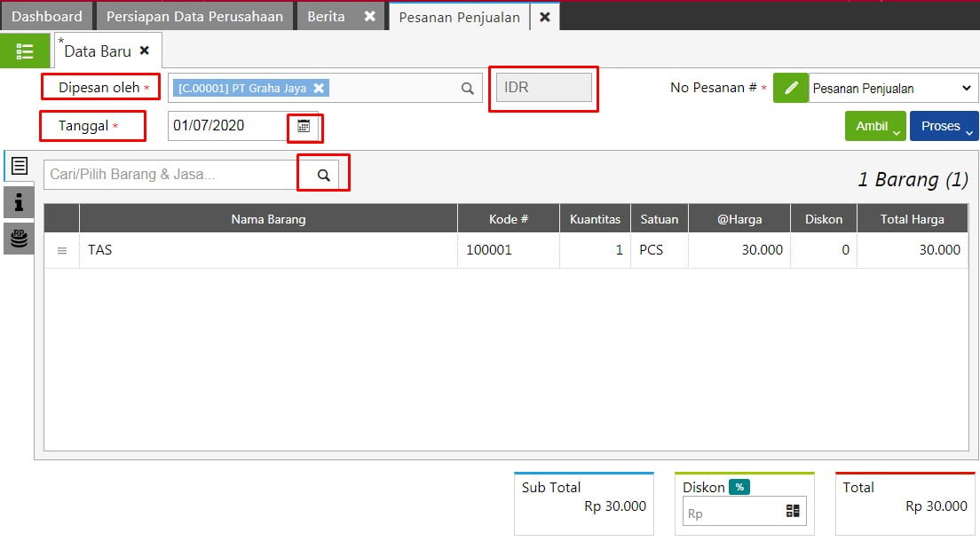Open the additional info sidebar tab
Image resolution: width=980 pixels, height=541 pixels.
click(19, 202)
